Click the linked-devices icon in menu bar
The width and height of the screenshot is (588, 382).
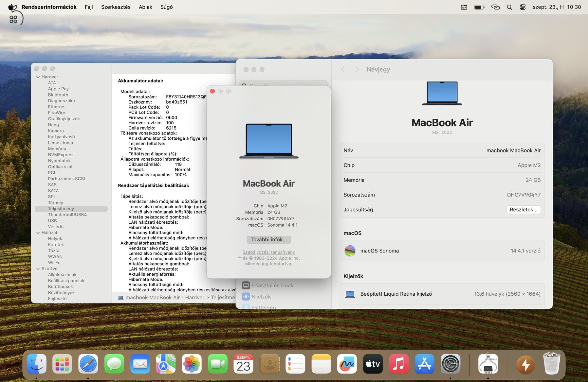pyautogui.click(x=496, y=7)
